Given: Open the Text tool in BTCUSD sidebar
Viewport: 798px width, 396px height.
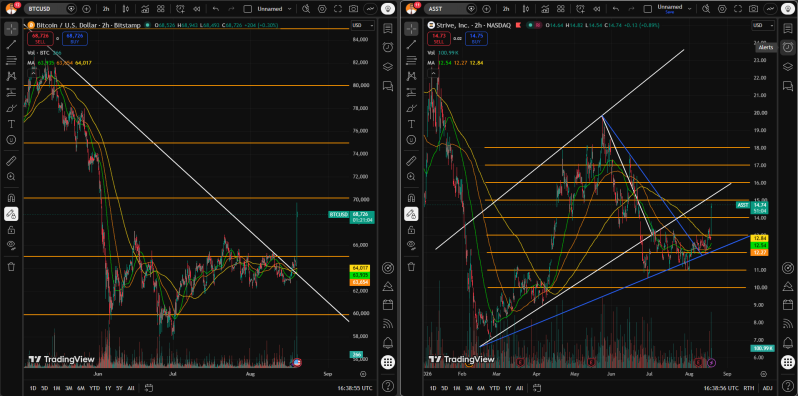Looking at the screenshot, I should point(11,124).
